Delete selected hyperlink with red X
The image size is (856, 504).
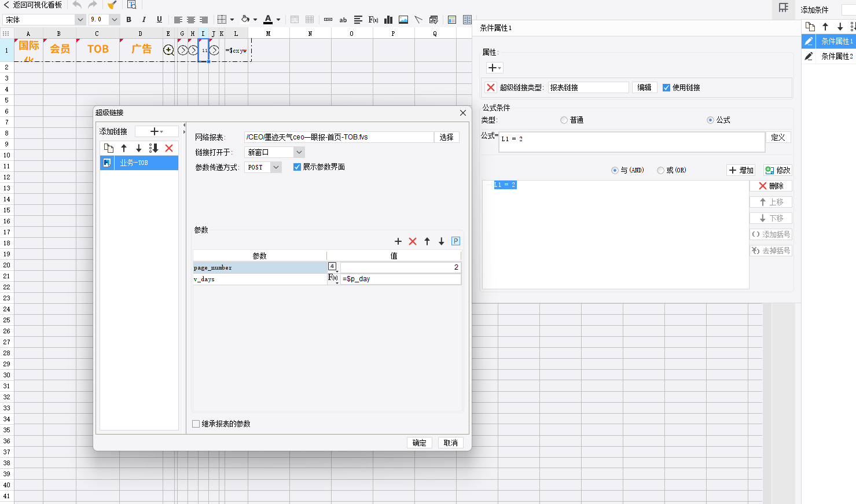(x=169, y=148)
